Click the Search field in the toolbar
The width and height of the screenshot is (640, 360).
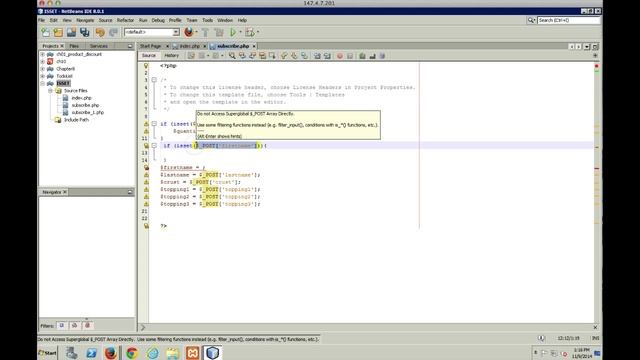coord(569,20)
